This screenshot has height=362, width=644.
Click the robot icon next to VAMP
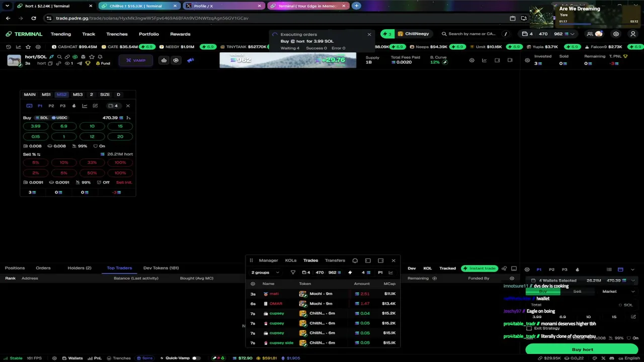[x=164, y=60]
